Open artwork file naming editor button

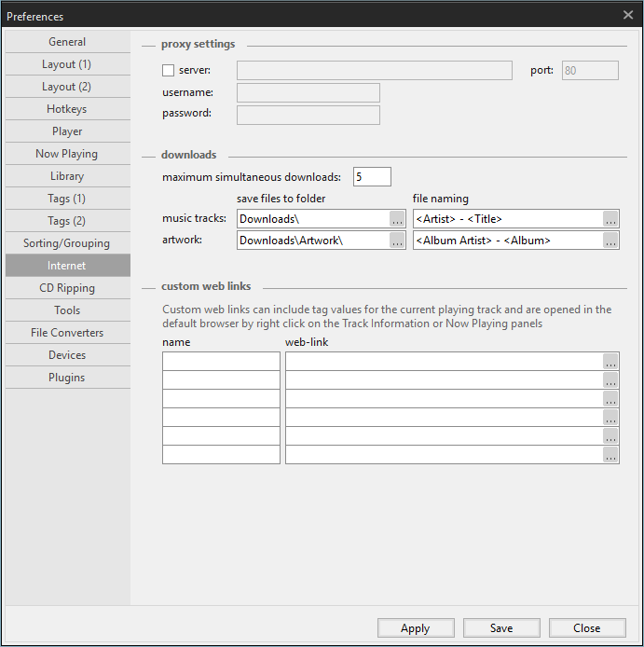click(x=610, y=241)
